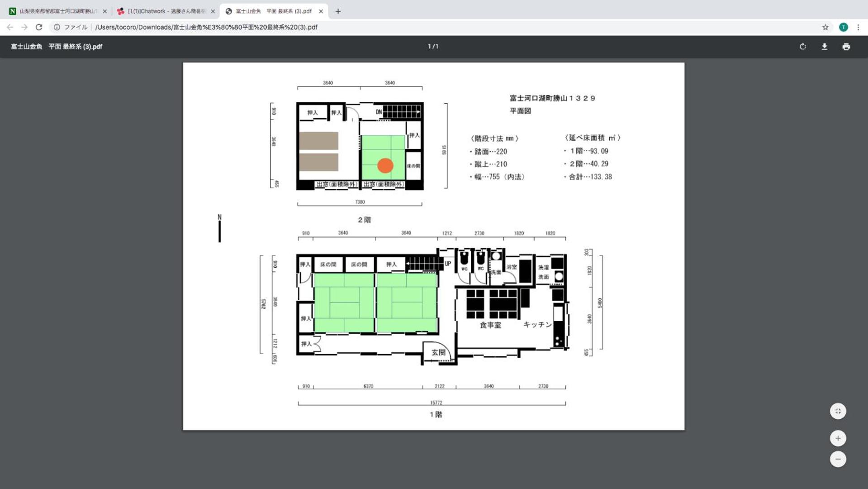Click the page number indicator 1 / 1
The image size is (868, 489).
click(433, 47)
